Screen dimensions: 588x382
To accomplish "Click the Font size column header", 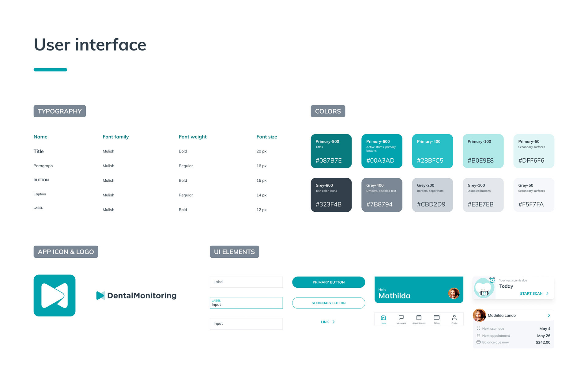I will click(x=267, y=137).
